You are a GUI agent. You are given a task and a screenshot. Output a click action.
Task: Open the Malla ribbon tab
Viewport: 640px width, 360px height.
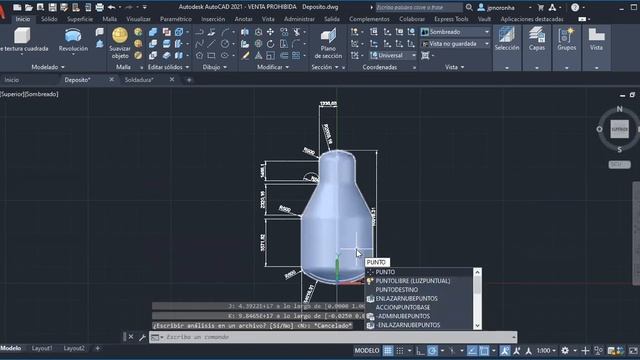pyautogui.click(x=109, y=19)
